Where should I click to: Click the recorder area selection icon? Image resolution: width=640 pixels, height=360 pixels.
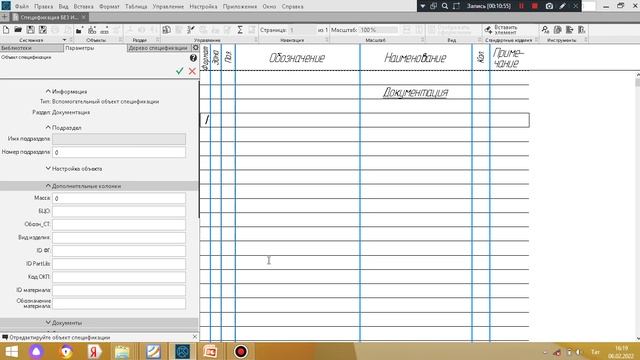[x=456, y=6]
